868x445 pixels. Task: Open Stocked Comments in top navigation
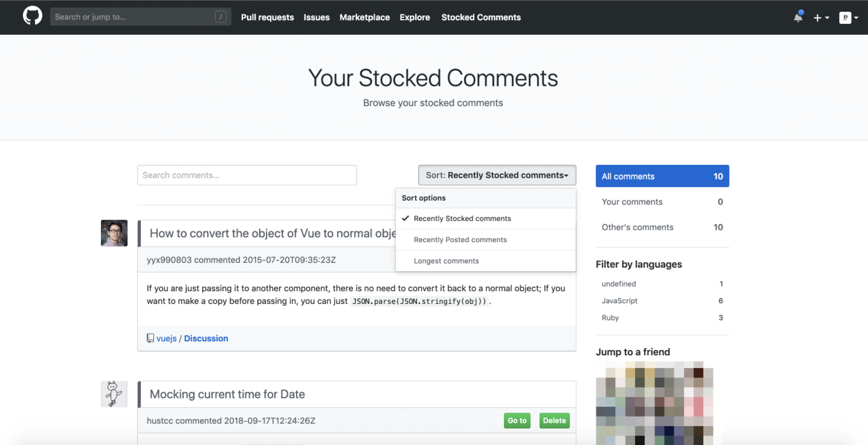pyautogui.click(x=481, y=17)
